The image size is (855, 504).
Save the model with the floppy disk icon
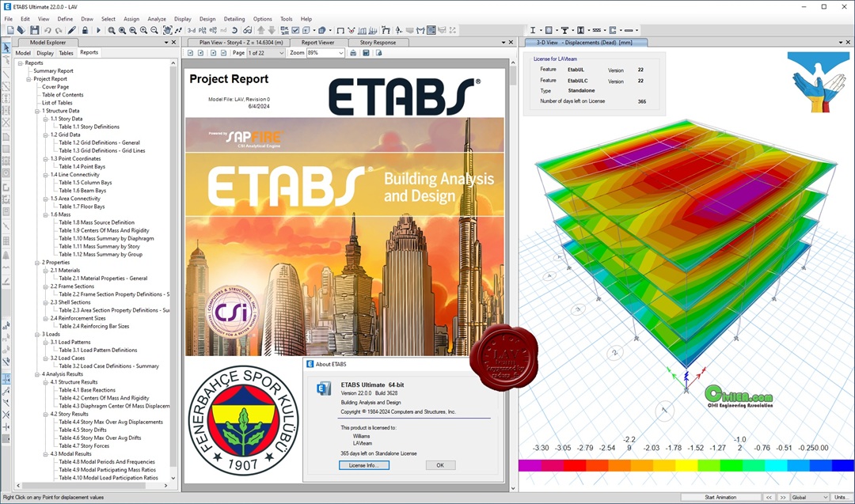click(34, 30)
